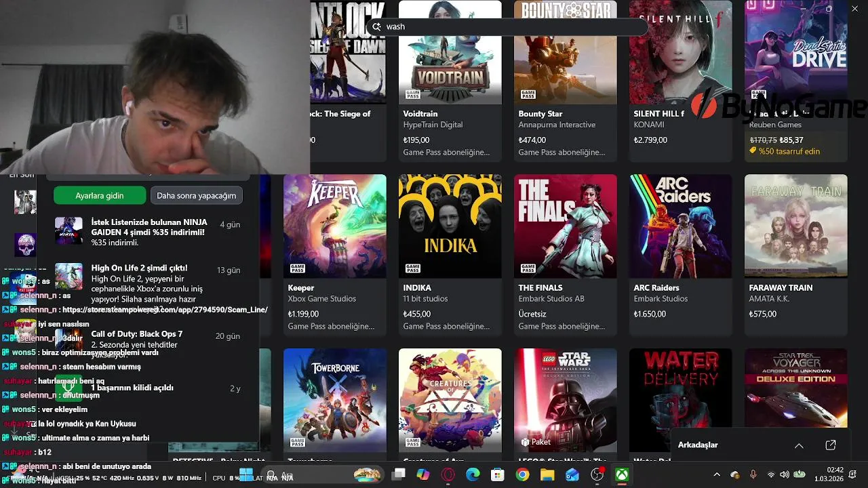Open Copilot from the taskbar
Viewport: 868px width, 488px height.
[423, 474]
